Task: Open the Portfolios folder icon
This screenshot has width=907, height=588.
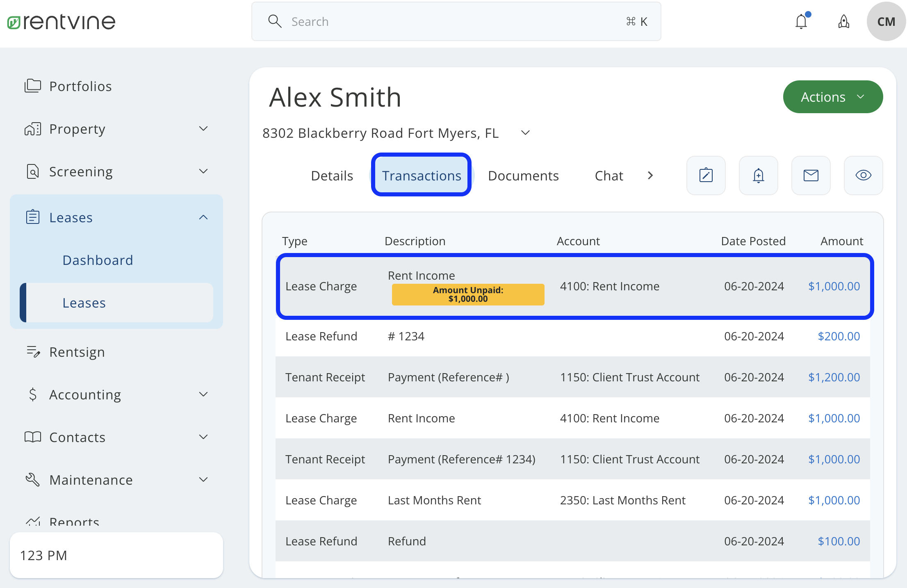Action: point(33,86)
